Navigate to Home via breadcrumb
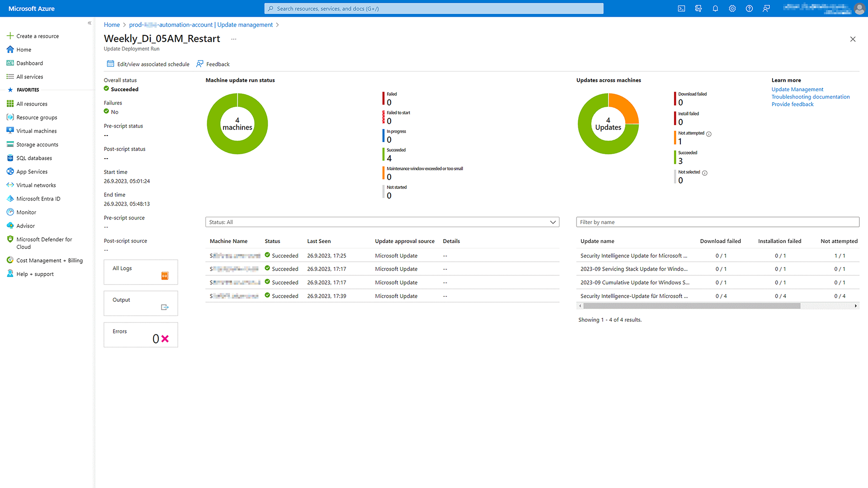This screenshot has width=868, height=488. 112,24
